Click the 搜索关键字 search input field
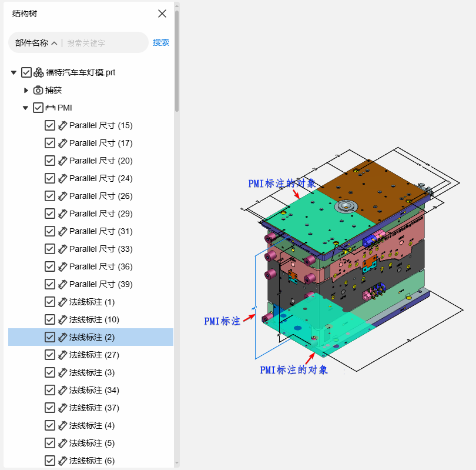 (x=103, y=43)
